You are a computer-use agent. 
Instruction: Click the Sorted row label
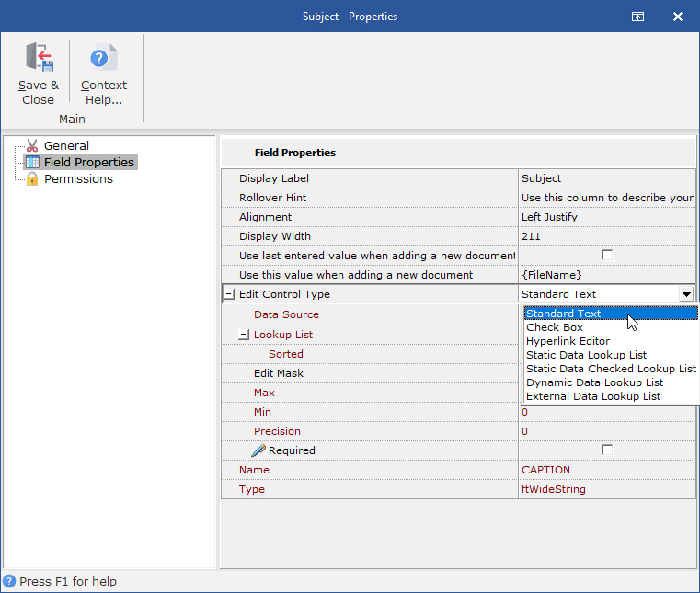(286, 354)
